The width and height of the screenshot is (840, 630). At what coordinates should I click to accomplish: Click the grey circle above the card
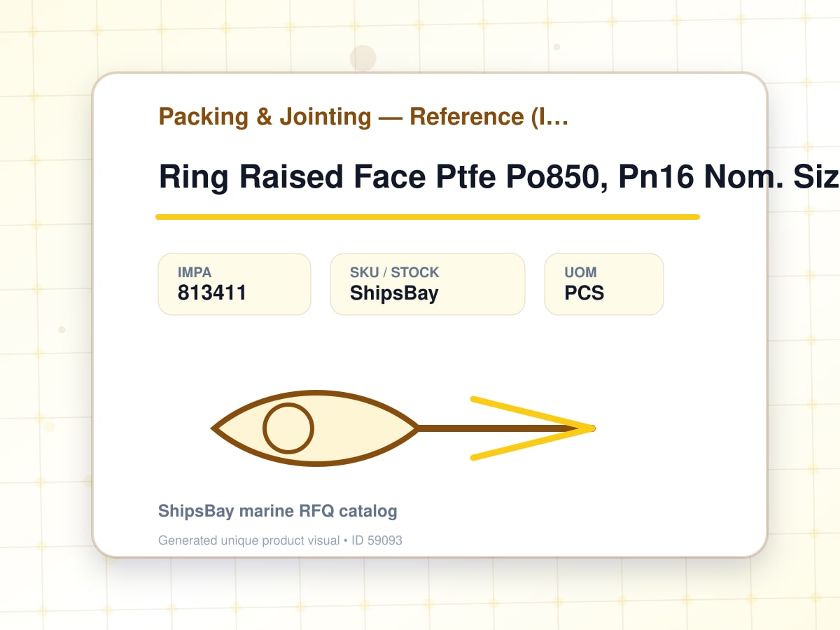363,58
